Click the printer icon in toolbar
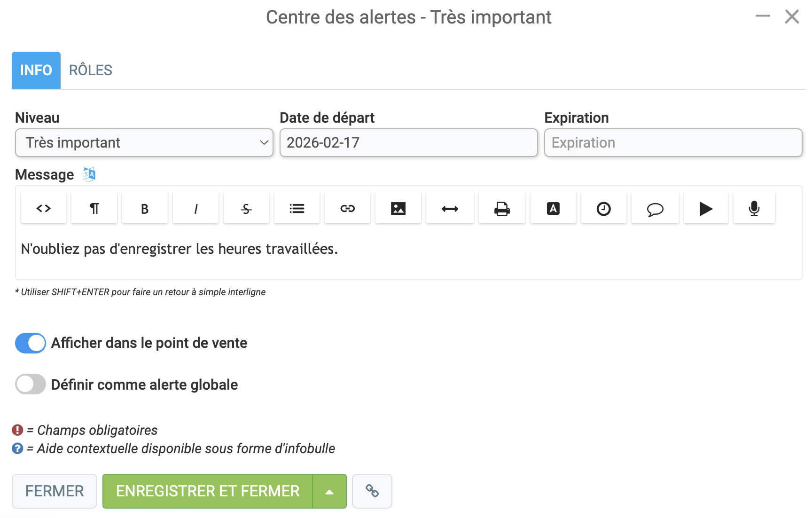812x518 pixels. (502, 208)
